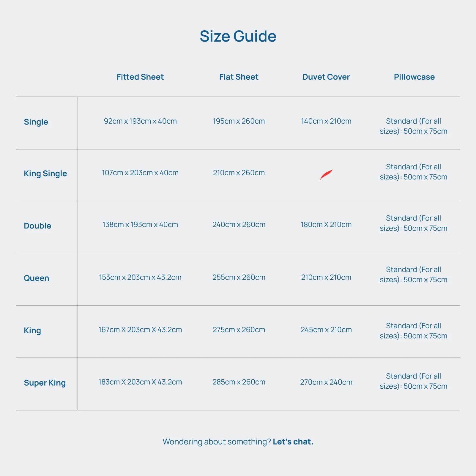Click the Size Guide heading
The height and width of the screenshot is (476, 476).
click(x=238, y=36)
